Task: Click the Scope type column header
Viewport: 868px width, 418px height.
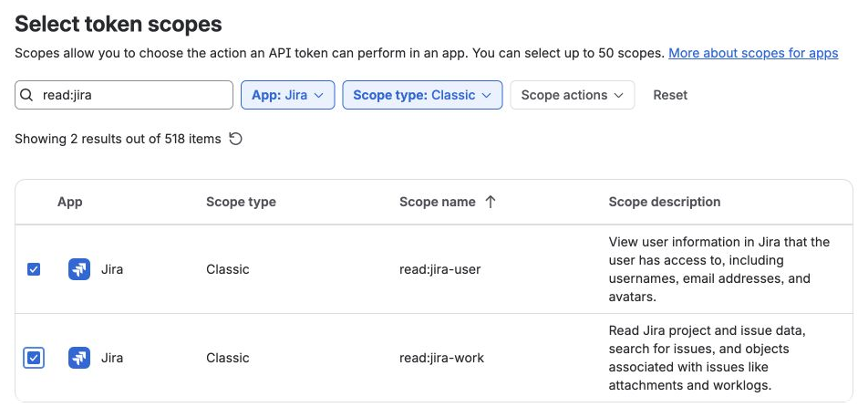Action: pos(241,202)
